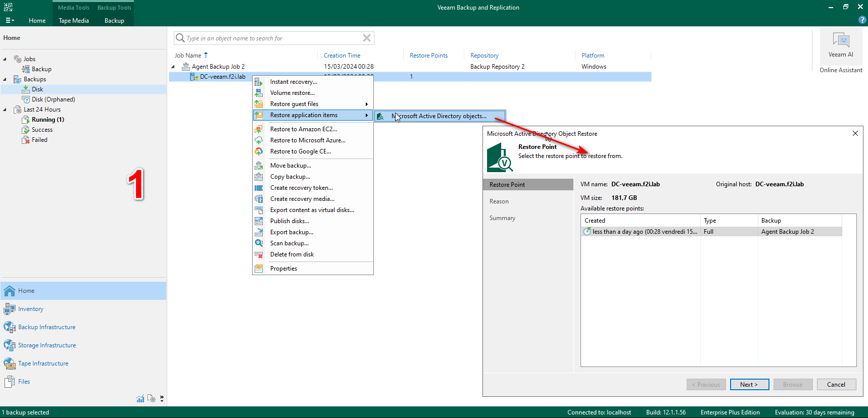This screenshot has height=418, width=868.
Task: Click the Export backup icon
Action: pyautogui.click(x=259, y=232)
